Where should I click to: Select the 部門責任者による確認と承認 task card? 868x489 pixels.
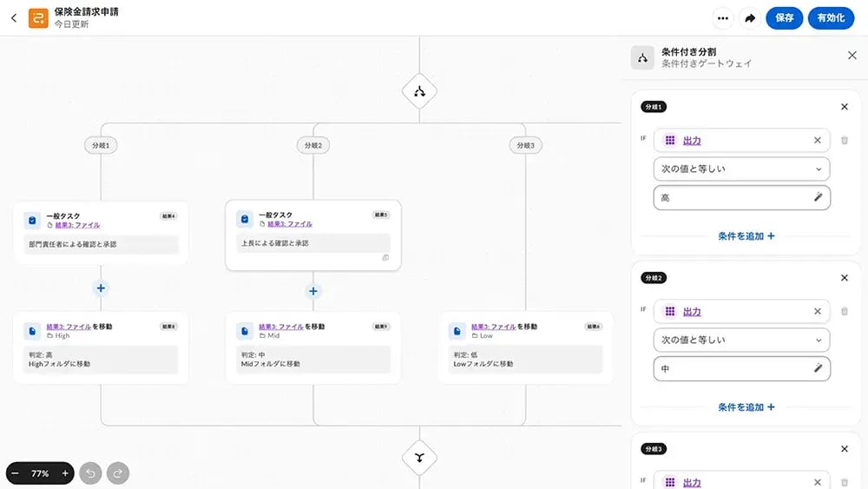coord(101,233)
